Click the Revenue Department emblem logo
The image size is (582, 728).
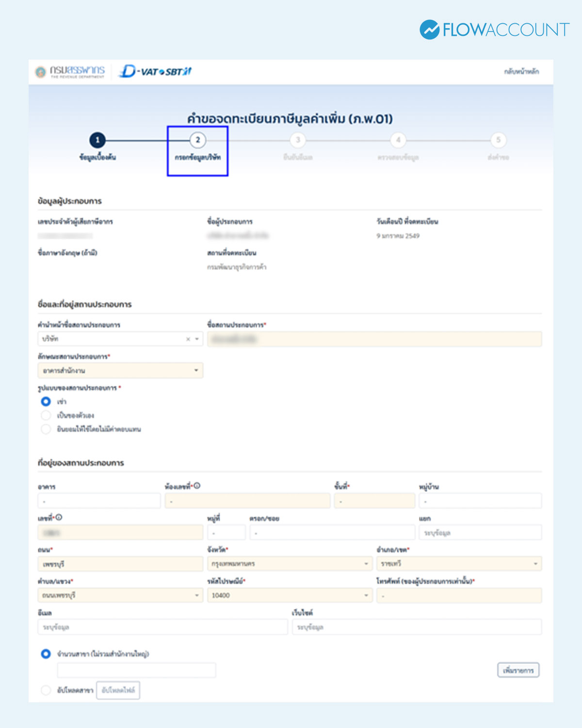tap(41, 72)
